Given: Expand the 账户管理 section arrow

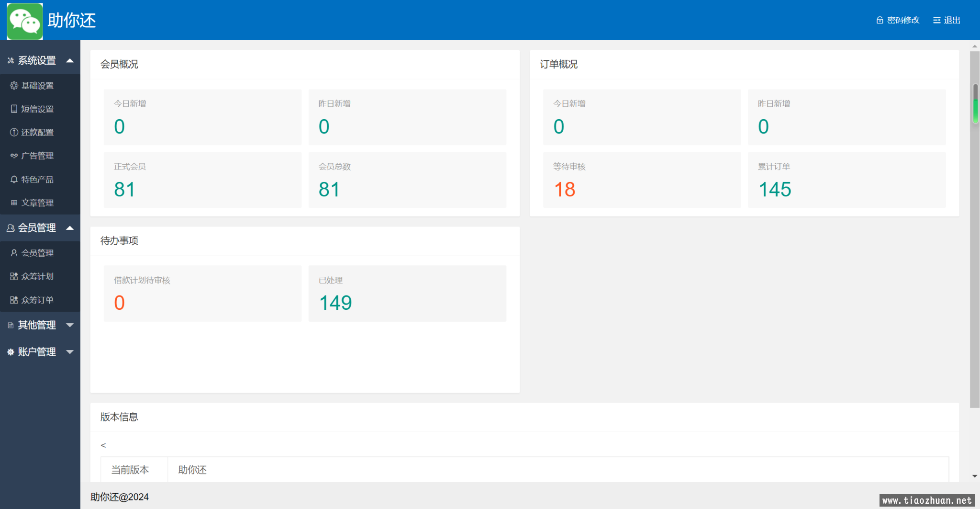Looking at the screenshot, I should pos(70,352).
